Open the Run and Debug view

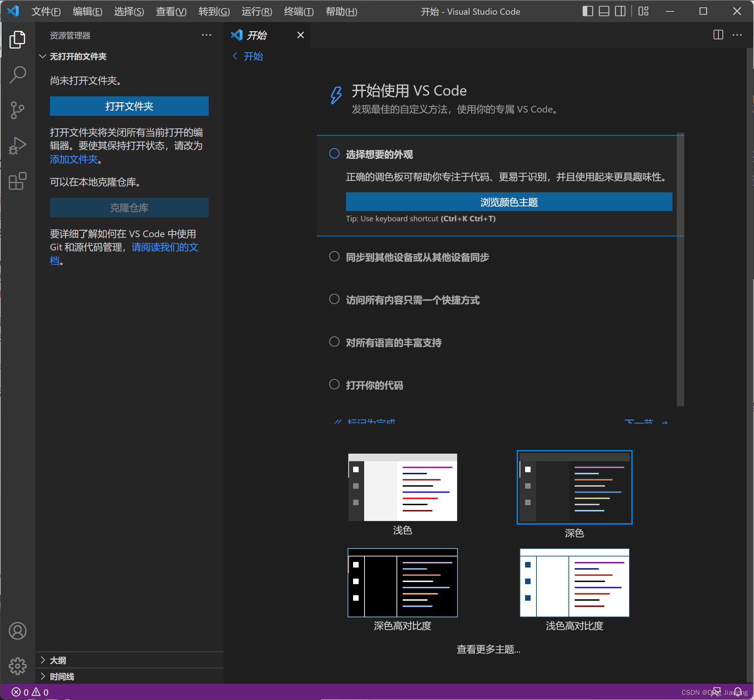17,146
